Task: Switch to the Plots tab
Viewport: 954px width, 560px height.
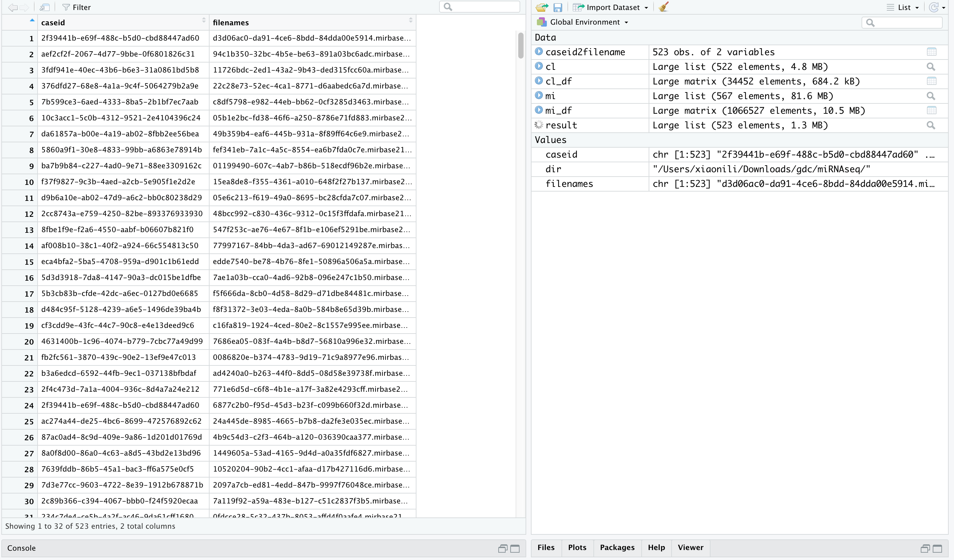Action: pos(577,547)
